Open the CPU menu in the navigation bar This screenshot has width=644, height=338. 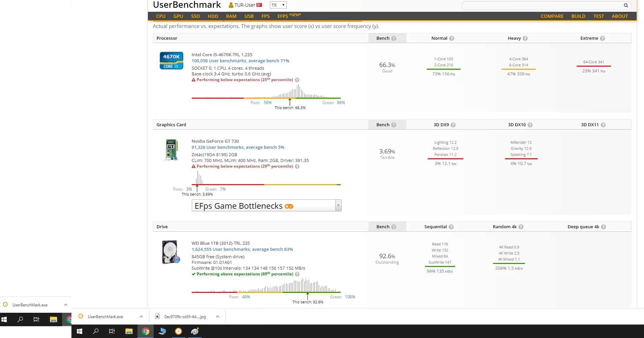coord(161,16)
